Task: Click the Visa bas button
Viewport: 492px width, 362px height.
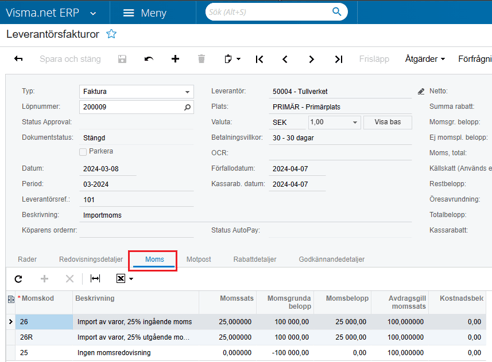Action: 388,122
